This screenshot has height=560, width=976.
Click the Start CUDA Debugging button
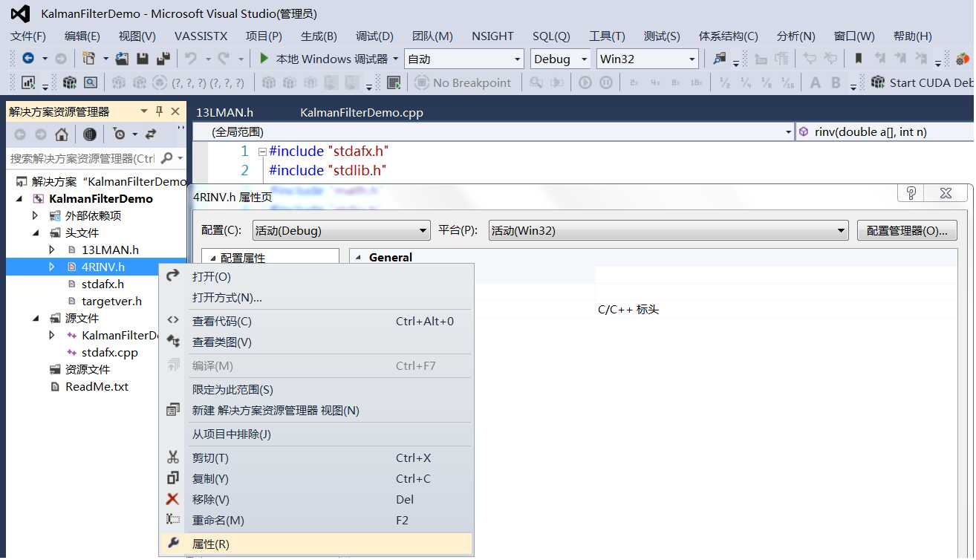pyautogui.click(x=922, y=82)
